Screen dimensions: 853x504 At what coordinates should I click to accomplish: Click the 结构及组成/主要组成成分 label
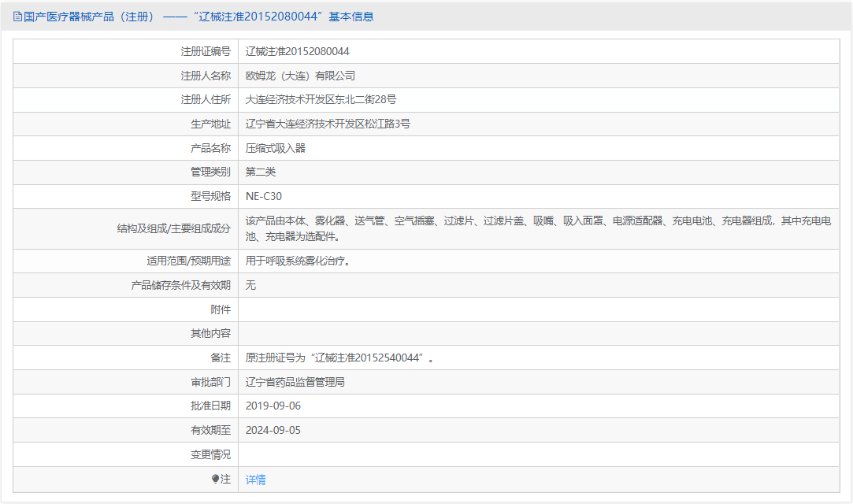tap(173, 228)
